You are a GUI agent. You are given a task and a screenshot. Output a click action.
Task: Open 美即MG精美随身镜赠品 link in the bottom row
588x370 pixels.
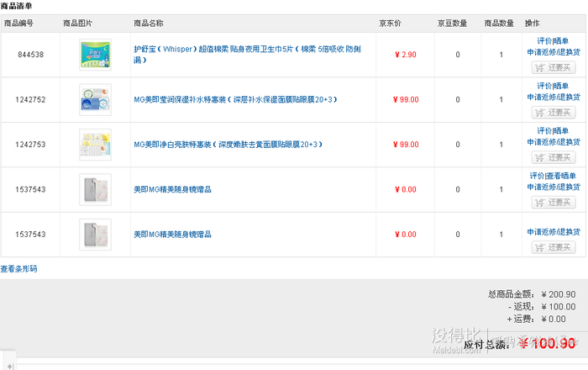click(x=172, y=235)
